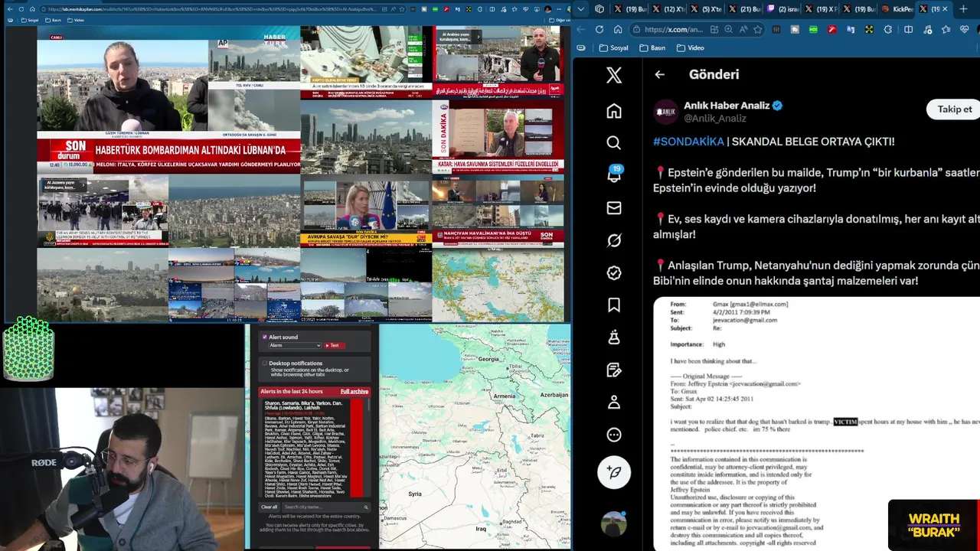Open X more (three dots circle) icon

pos(614,435)
